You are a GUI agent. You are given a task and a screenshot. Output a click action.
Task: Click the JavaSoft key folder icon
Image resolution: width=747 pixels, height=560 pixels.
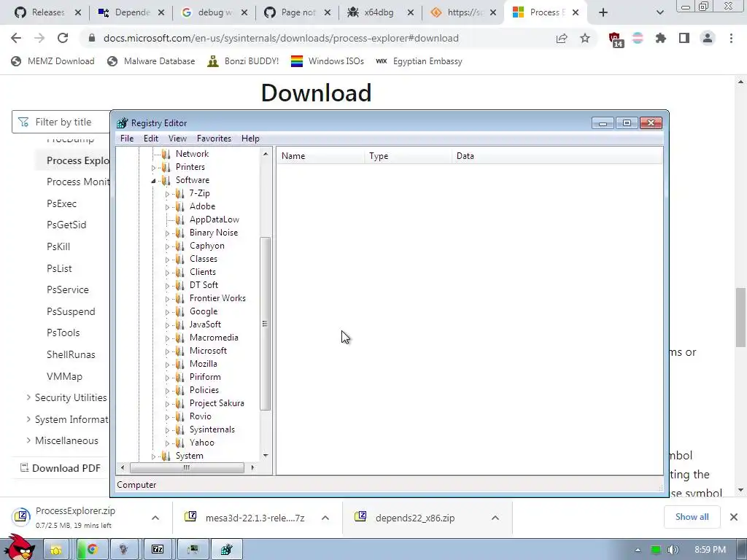179,324
